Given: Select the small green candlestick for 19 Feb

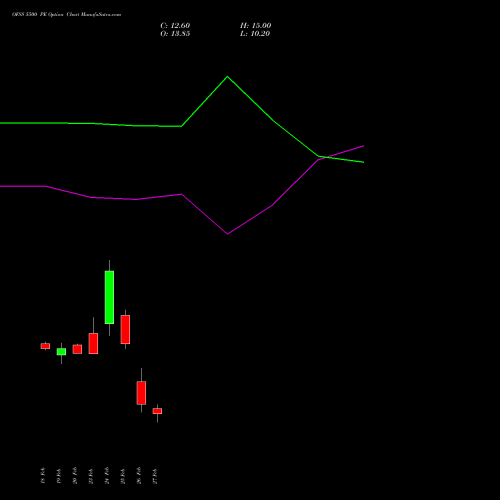Looking at the screenshot, I should pos(61,352).
